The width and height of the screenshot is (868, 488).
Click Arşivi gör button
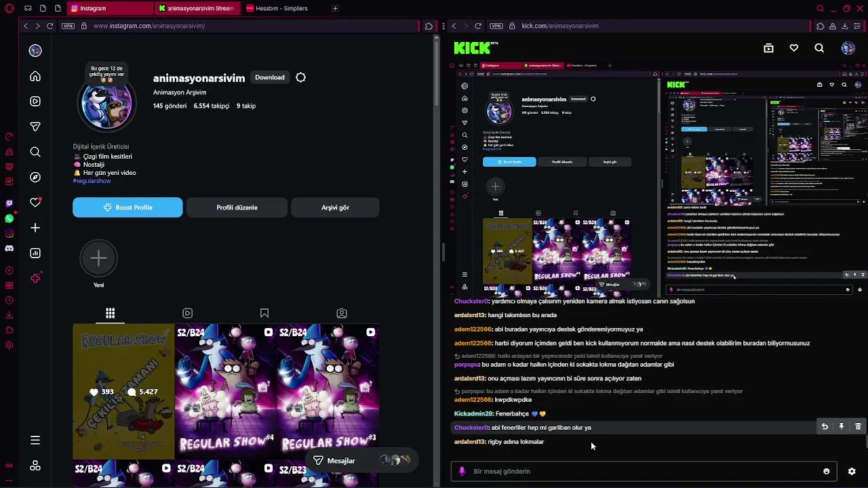(x=335, y=207)
